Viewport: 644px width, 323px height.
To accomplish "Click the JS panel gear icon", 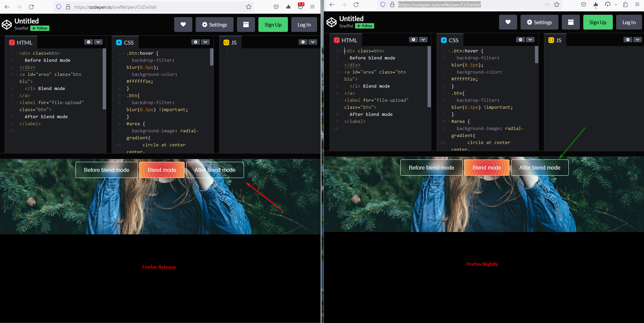I will [303, 42].
